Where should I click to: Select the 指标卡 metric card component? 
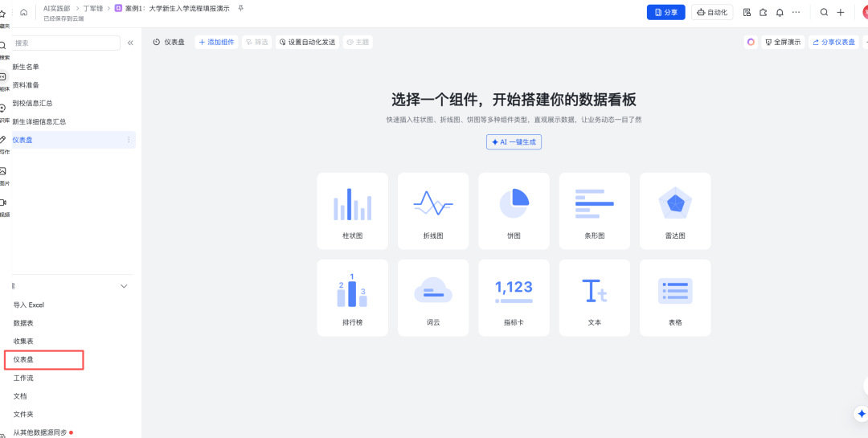click(x=514, y=297)
